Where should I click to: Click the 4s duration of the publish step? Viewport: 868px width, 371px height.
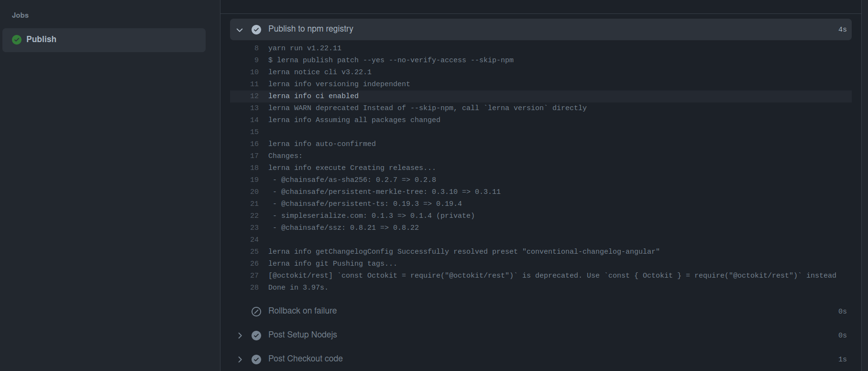842,30
